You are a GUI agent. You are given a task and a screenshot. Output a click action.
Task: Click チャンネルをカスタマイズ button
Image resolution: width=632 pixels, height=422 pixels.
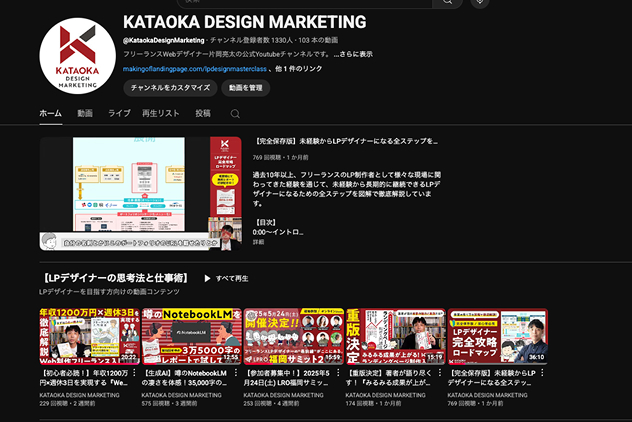170,88
